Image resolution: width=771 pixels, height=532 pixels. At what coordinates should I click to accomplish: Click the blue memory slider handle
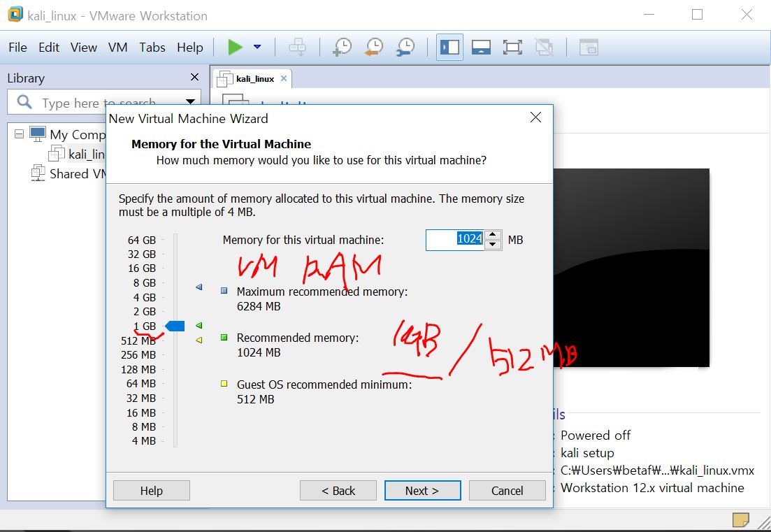(x=175, y=326)
